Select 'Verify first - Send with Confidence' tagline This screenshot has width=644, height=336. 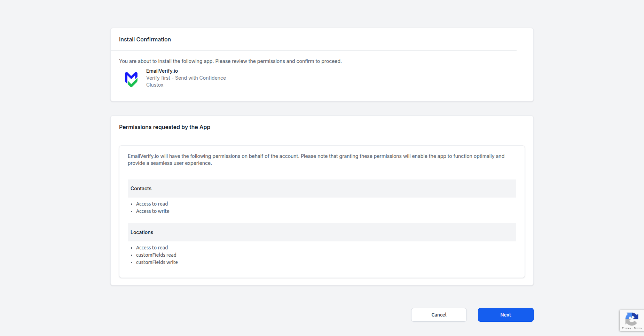[x=186, y=78]
